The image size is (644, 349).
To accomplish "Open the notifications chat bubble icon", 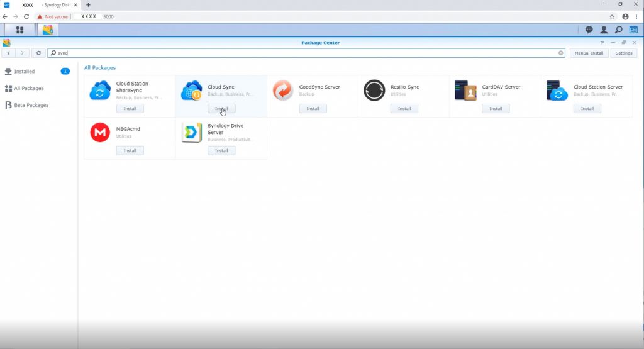I will click(x=589, y=30).
